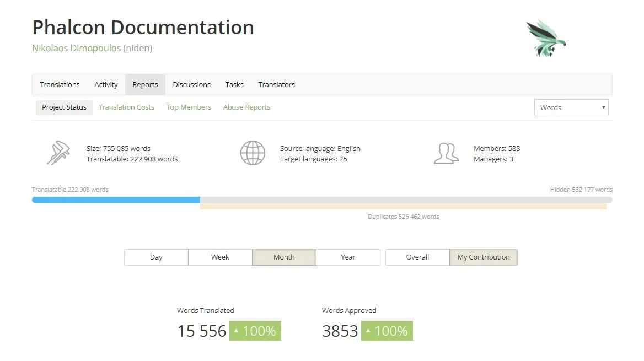Switch to My Contribution statistics
Image resolution: width=644 pixels, height=361 pixels.
point(484,257)
